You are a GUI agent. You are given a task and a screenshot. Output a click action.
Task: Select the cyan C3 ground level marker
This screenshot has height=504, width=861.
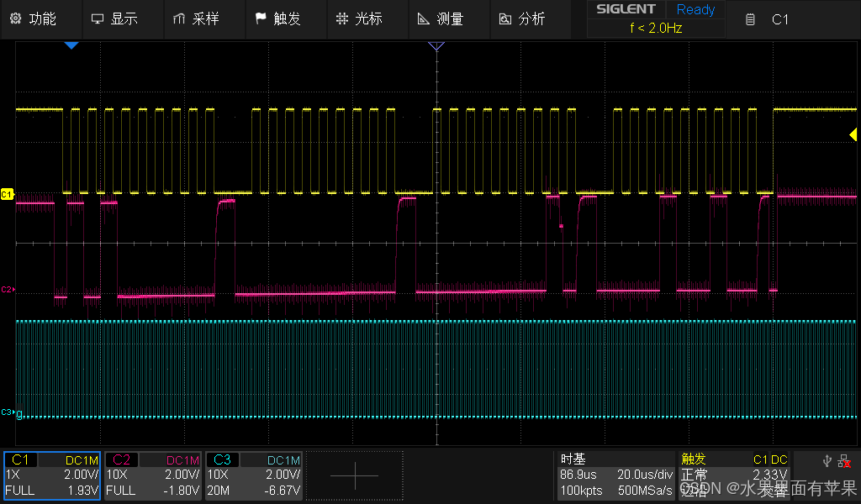[x=7, y=412]
